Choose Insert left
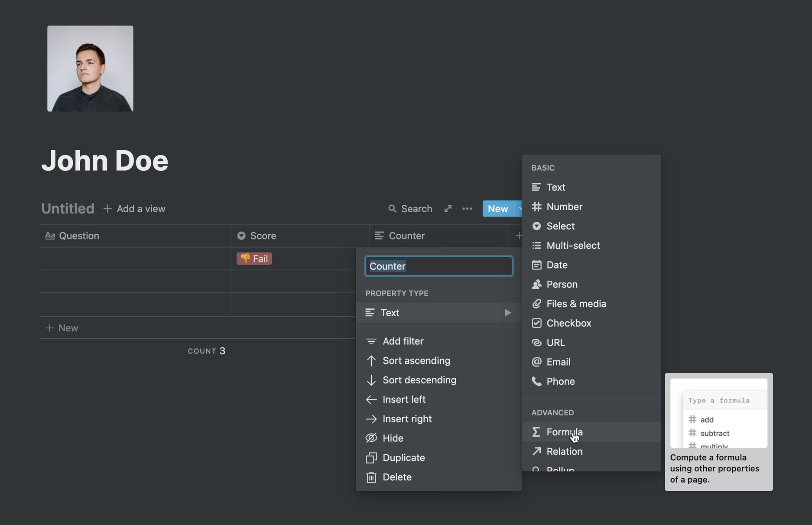Image resolution: width=812 pixels, height=525 pixels. coord(438,399)
